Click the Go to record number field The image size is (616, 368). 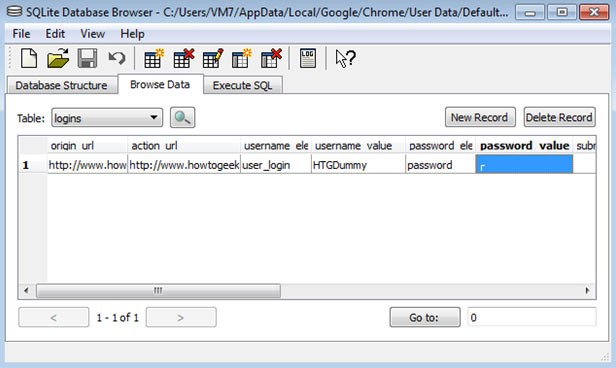532,317
